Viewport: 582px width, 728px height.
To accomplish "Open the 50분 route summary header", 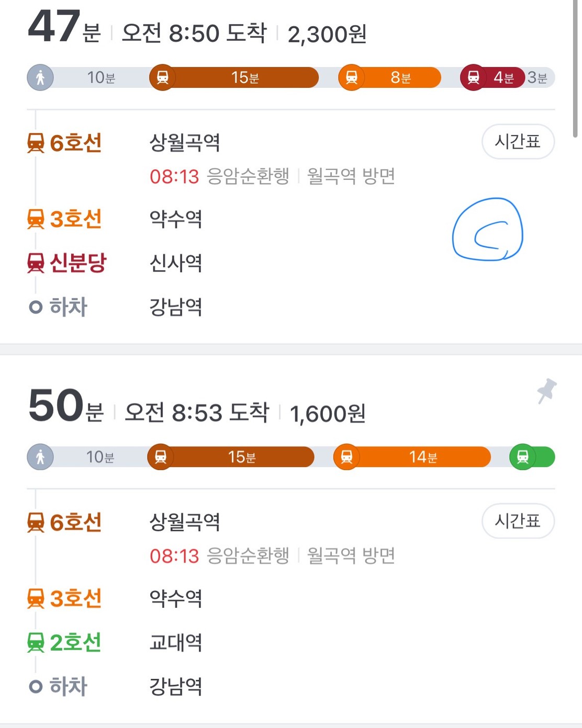I will point(197,408).
